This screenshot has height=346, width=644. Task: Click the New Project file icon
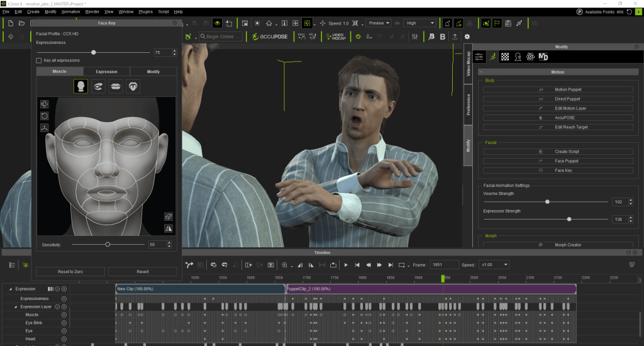(x=11, y=23)
